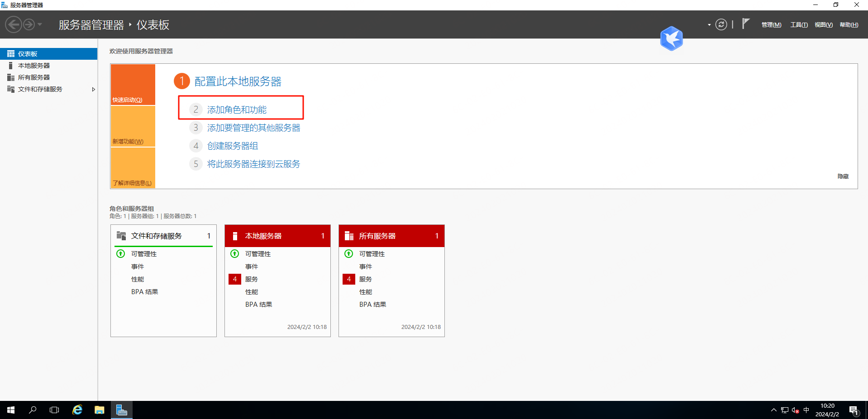Screen dimensions: 868x419
Task: Click the 添加角色和功能 link
Action: pyautogui.click(x=237, y=110)
